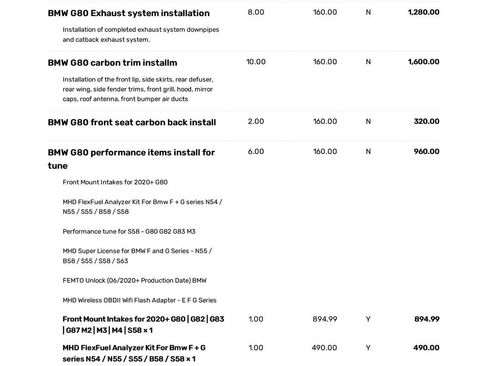Select 'BMW G80 Exhaust system installation' heading
Viewport: 488px width, 366px height.
click(x=129, y=13)
